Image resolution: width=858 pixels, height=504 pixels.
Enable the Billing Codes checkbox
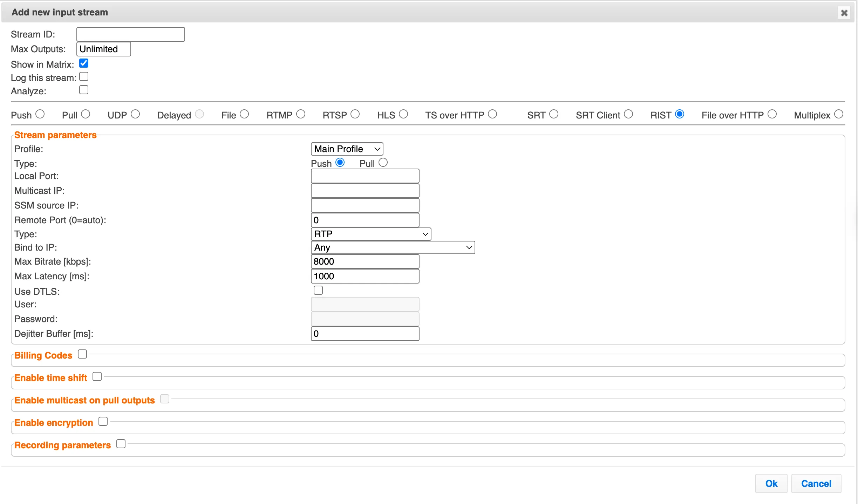point(82,354)
